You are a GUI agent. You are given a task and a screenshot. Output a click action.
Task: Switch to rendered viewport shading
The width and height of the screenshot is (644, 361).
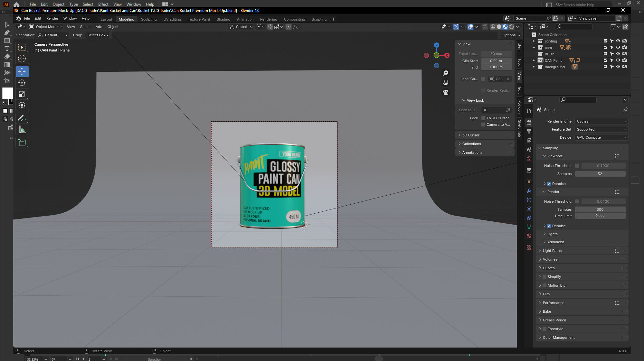(x=511, y=27)
